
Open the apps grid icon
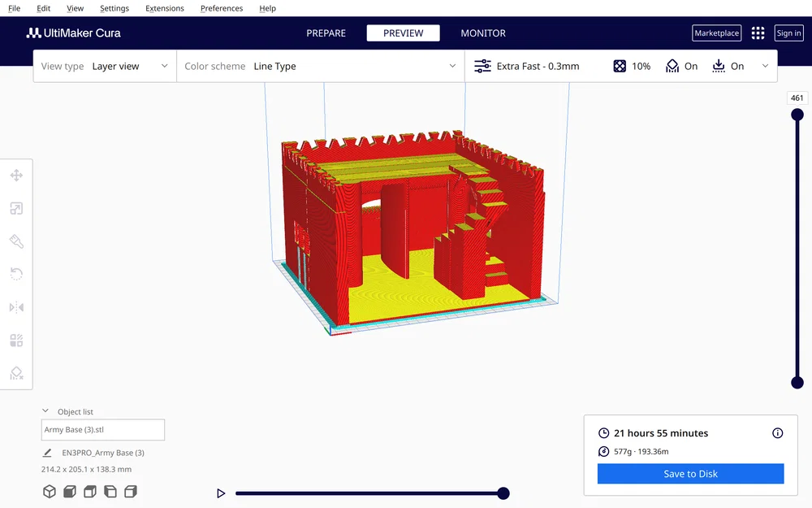tap(758, 33)
